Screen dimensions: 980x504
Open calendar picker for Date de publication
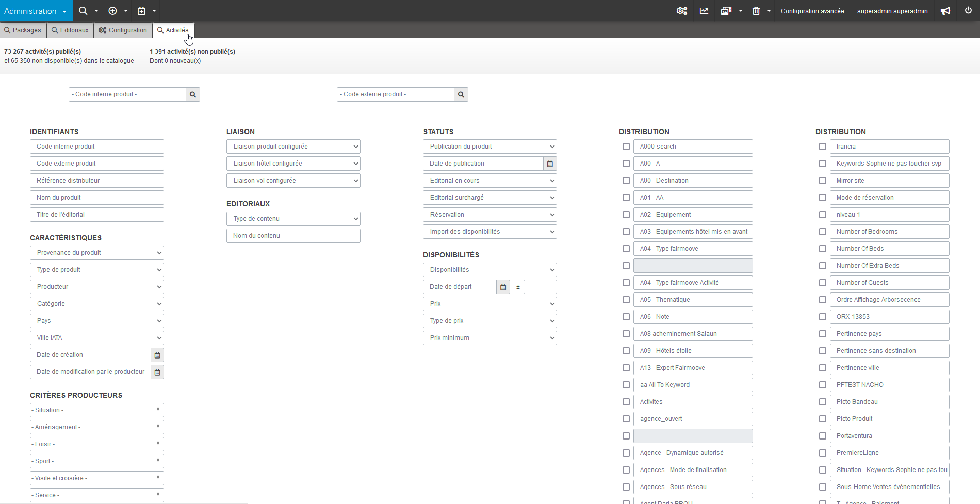(550, 164)
